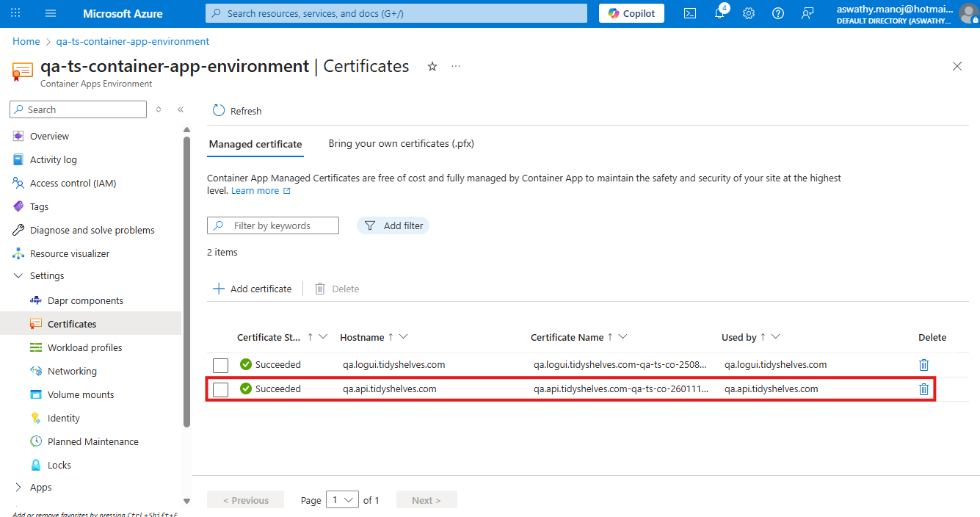Open the ellipsis more options next to title

tap(456, 66)
